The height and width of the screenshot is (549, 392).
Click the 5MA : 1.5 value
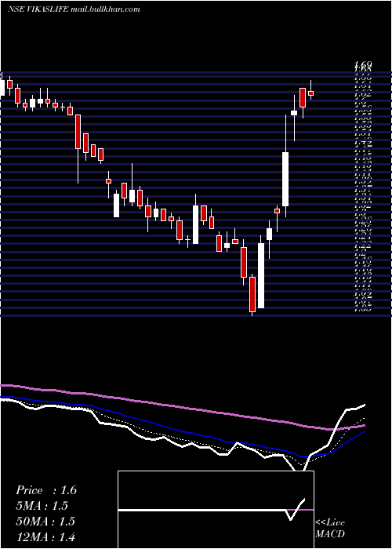click(42, 506)
